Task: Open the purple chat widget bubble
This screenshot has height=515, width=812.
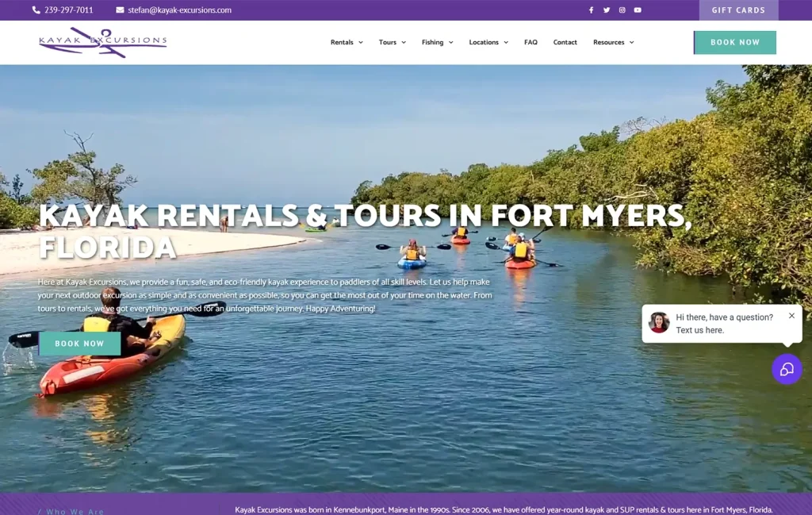Action: pos(787,369)
